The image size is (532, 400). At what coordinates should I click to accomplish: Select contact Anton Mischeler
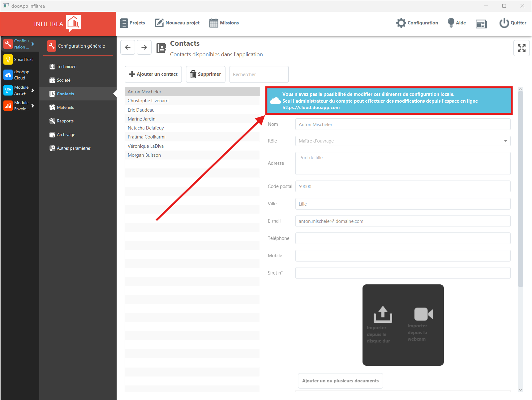tap(192, 92)
